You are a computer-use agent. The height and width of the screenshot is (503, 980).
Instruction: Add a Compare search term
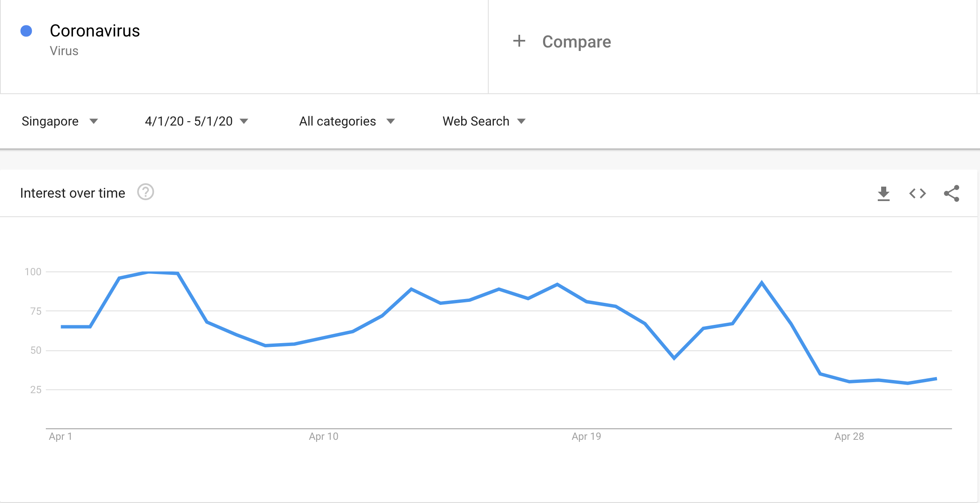click(576, 42)
